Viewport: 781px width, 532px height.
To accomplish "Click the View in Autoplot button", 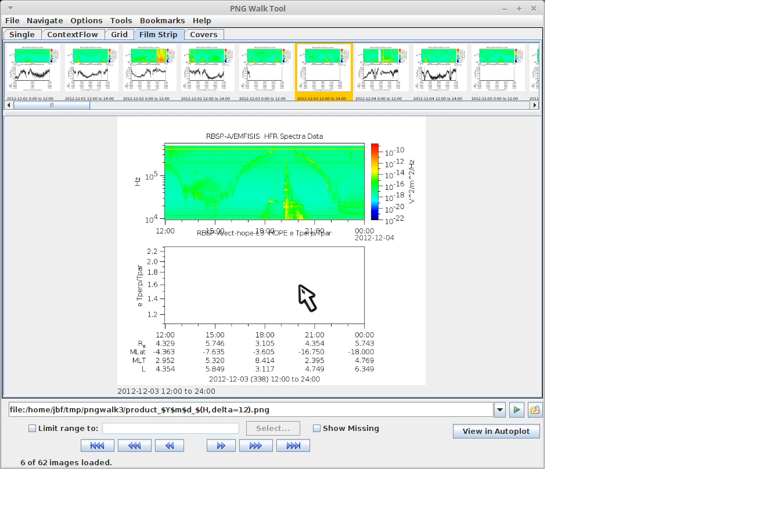I will coord(496,432).
